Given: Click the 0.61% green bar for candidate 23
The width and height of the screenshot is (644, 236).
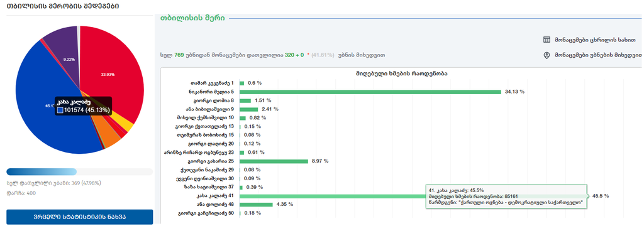Looking at the screenshot, I should (242, 153).
